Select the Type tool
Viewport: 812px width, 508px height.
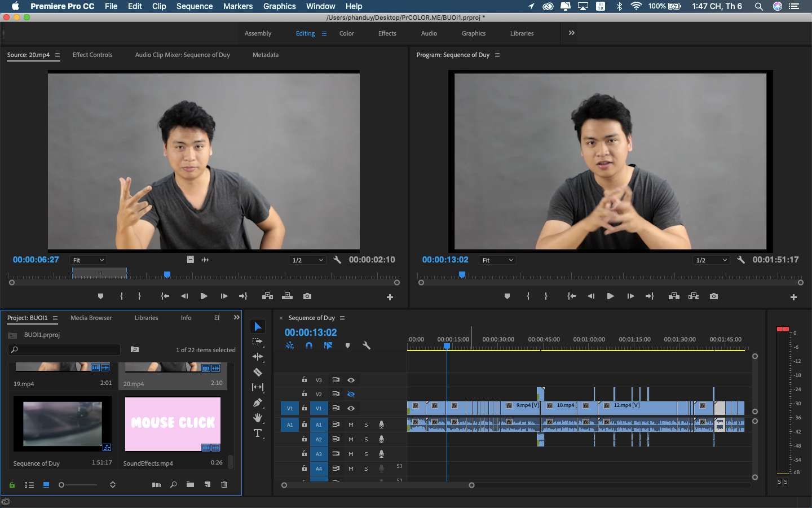[258, 433]
